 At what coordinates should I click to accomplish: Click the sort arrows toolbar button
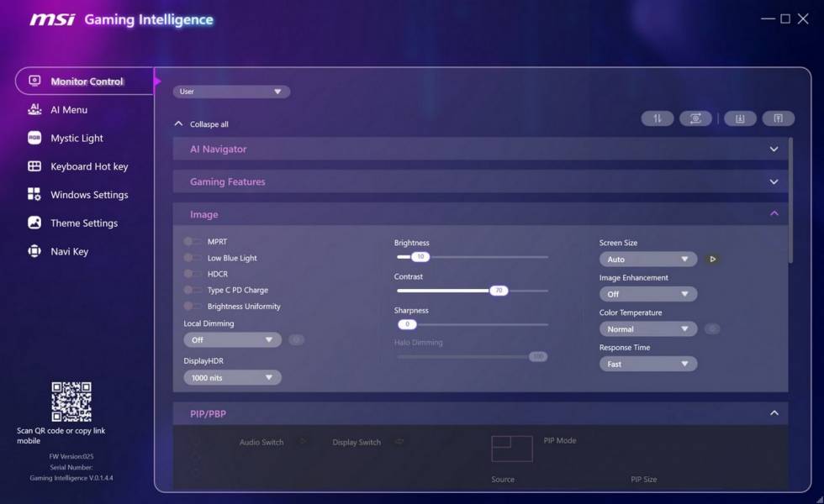[x=657, y=118]
